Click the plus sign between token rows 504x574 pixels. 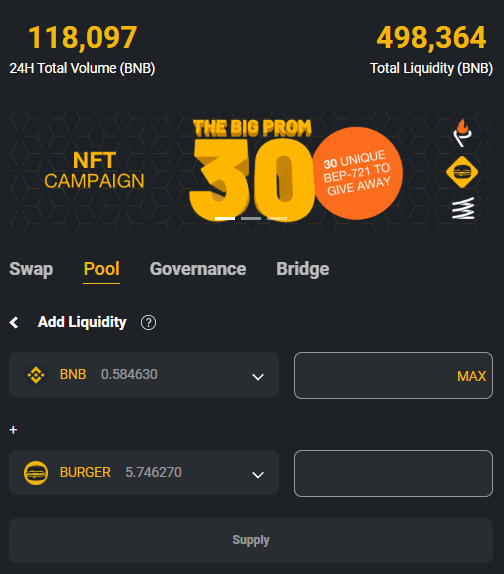(x=13, y=430)
